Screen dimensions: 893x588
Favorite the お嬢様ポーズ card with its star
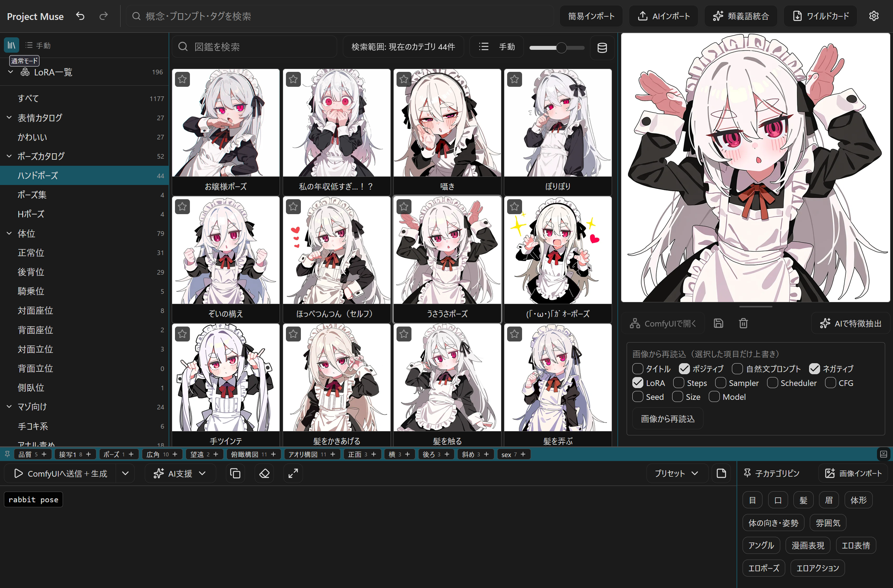pyautogui.click(x=182, y=79)
